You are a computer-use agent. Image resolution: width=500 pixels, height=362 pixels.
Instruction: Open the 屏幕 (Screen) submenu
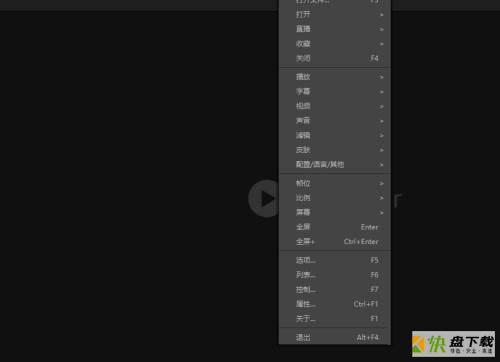[x=335, y=212]
